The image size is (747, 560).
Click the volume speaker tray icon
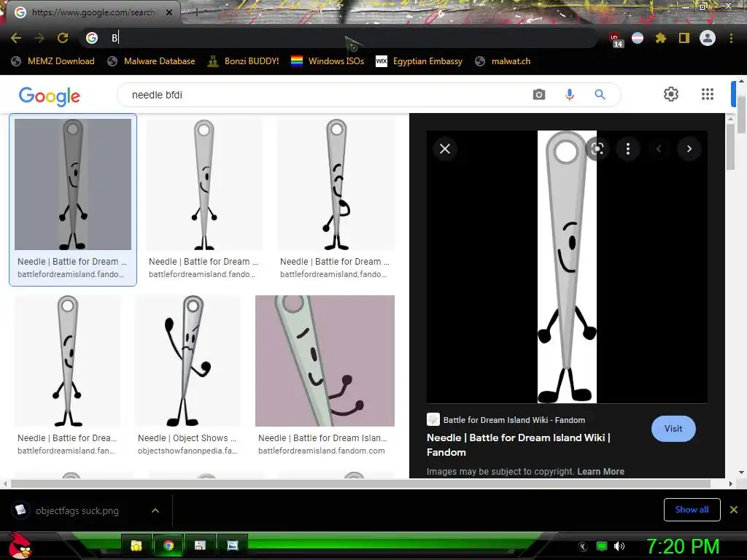point(619,546)
